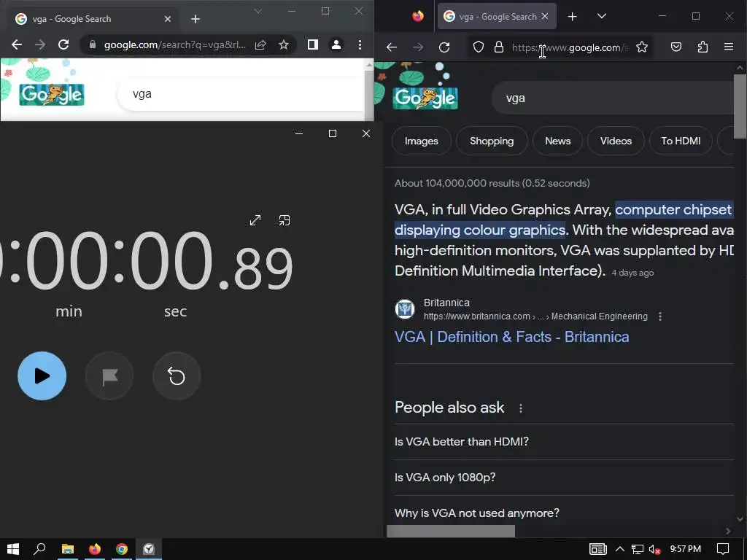Filter results by Shopping
747x560 pixels.
pos(492,141)
